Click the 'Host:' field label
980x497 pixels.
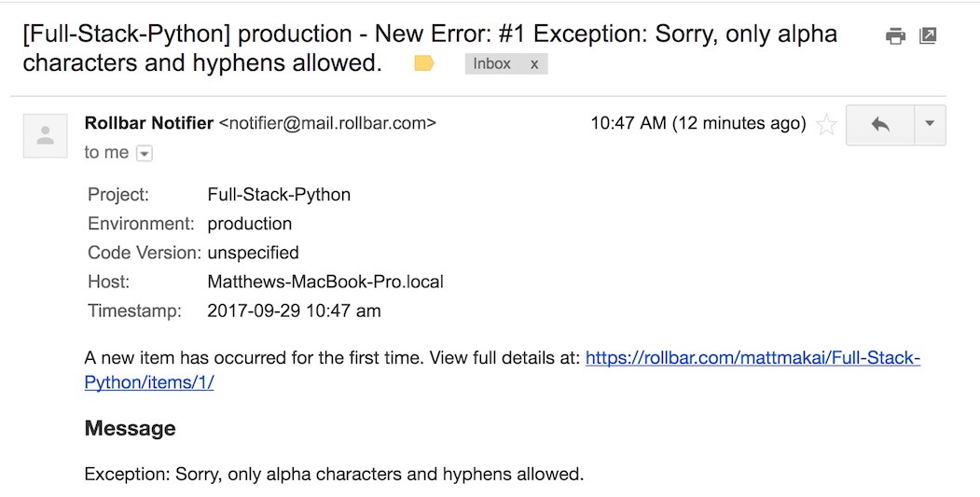tap(109, 282)
